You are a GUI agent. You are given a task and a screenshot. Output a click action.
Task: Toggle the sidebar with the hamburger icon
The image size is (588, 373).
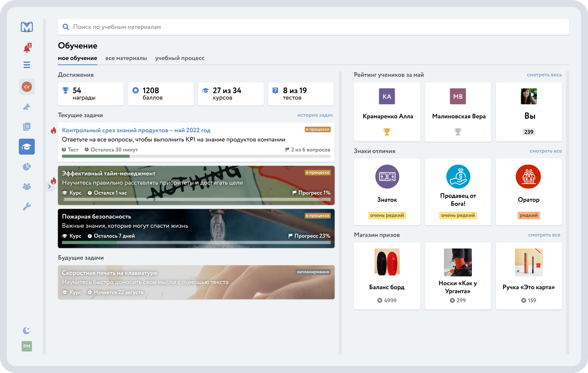pyautogui.click(x=27, y=65)
